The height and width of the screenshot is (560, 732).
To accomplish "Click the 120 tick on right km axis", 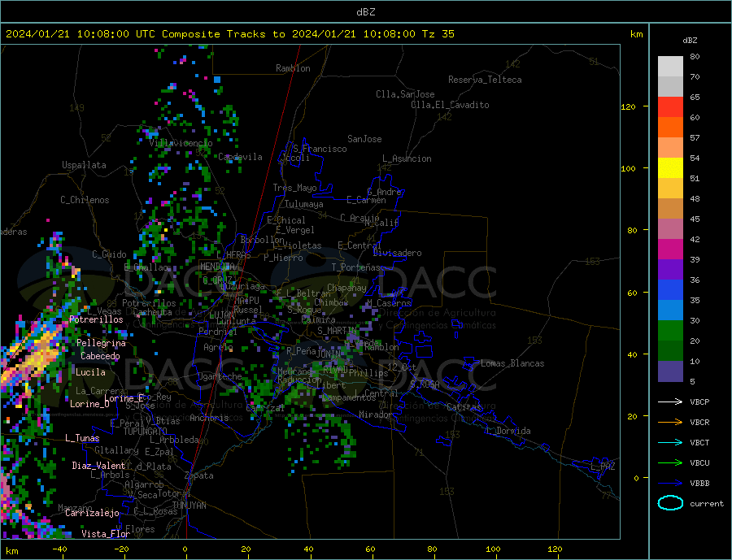I will tap(629, 106).
